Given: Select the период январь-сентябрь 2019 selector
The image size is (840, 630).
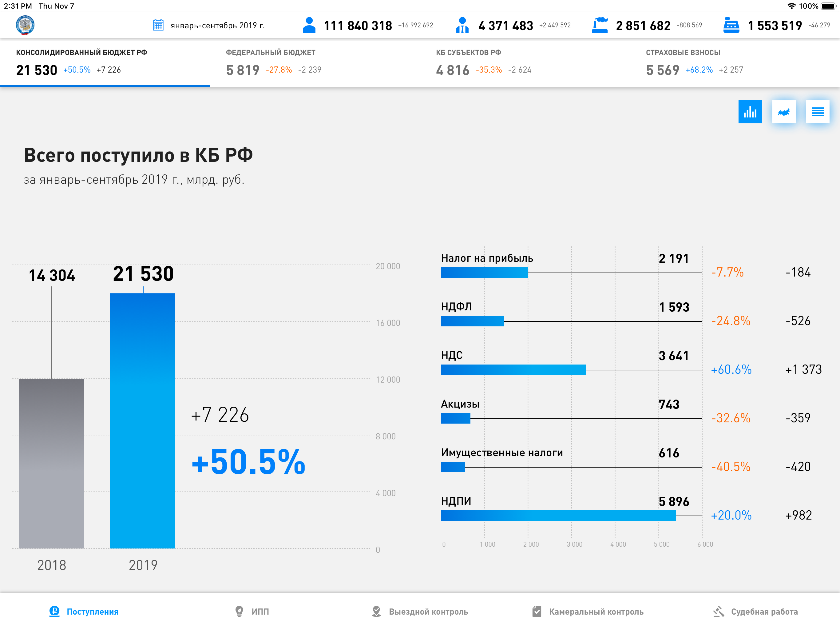Looking at the screenshot, I should [217, 26].
